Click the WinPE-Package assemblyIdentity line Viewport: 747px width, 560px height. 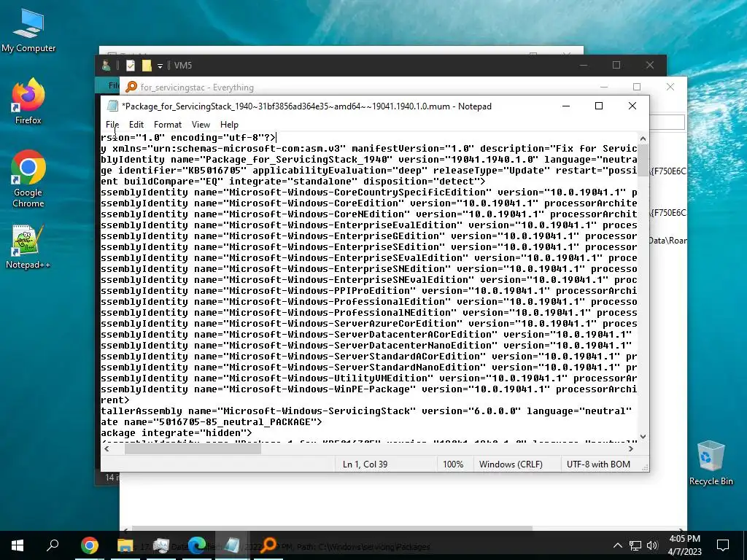pos(368,389)
